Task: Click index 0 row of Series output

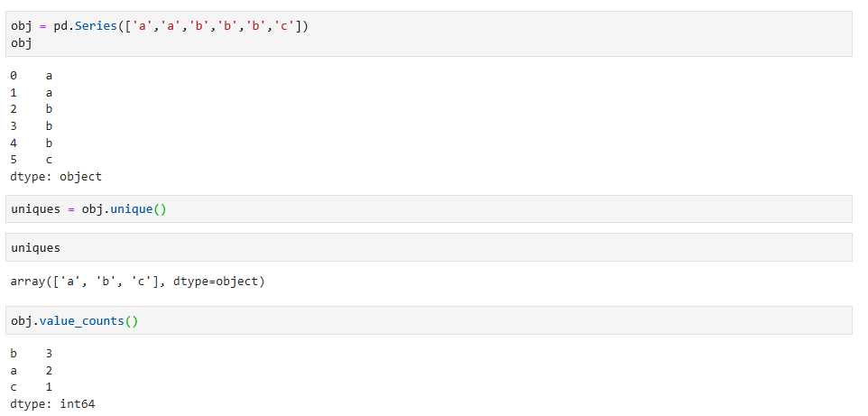Action: point(31,76)
